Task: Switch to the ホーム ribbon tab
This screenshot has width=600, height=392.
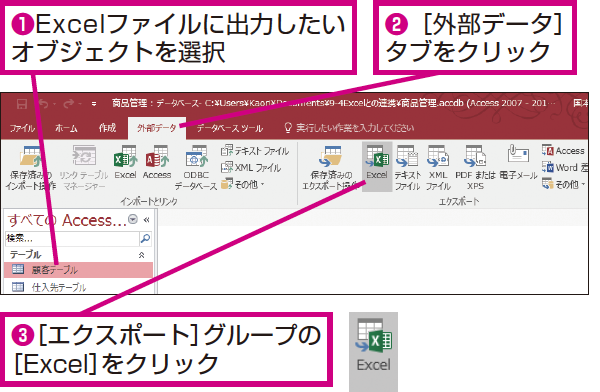Action: pyautogui.click(x=66, y=128)
